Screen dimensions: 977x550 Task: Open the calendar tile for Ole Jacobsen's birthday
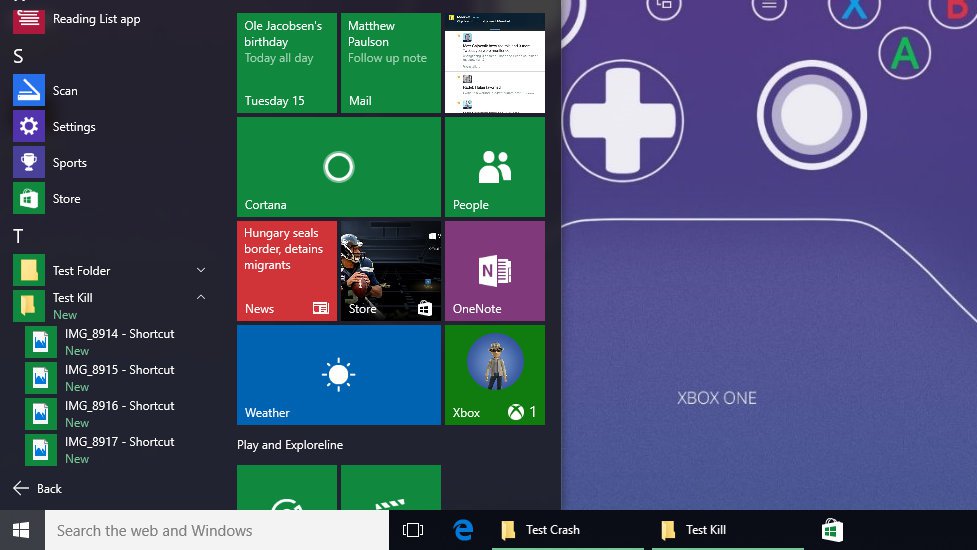(287, 63)
